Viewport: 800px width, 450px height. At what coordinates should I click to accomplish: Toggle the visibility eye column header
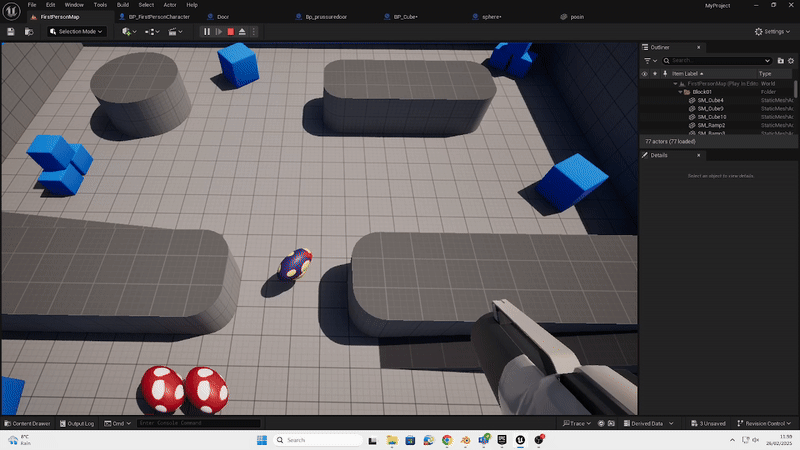(644, 74)
